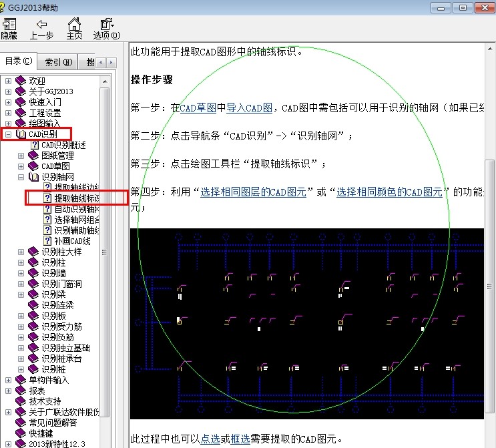Select the 绘图输入 topic
496x448 pixels.
[44, 123]
